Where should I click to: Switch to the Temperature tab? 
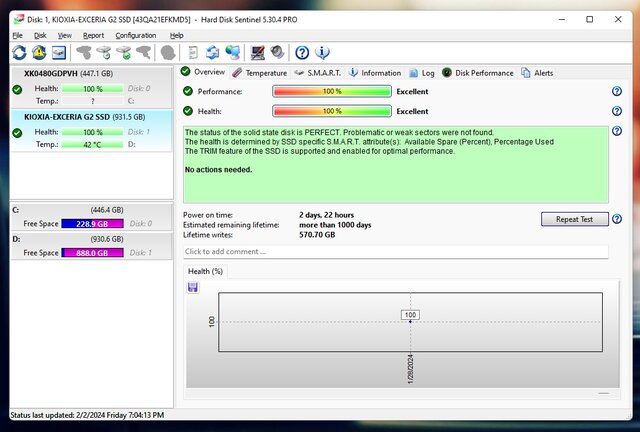(260, 73)
